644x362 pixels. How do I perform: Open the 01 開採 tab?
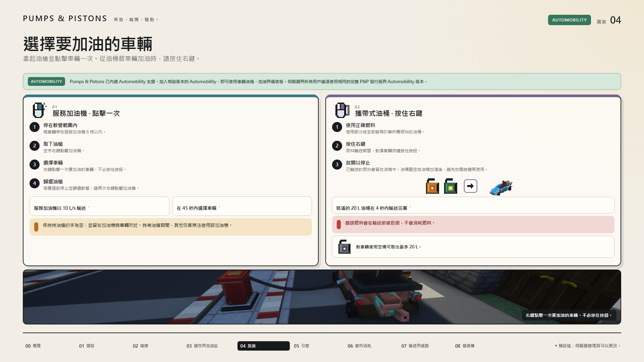click(103, 346)
